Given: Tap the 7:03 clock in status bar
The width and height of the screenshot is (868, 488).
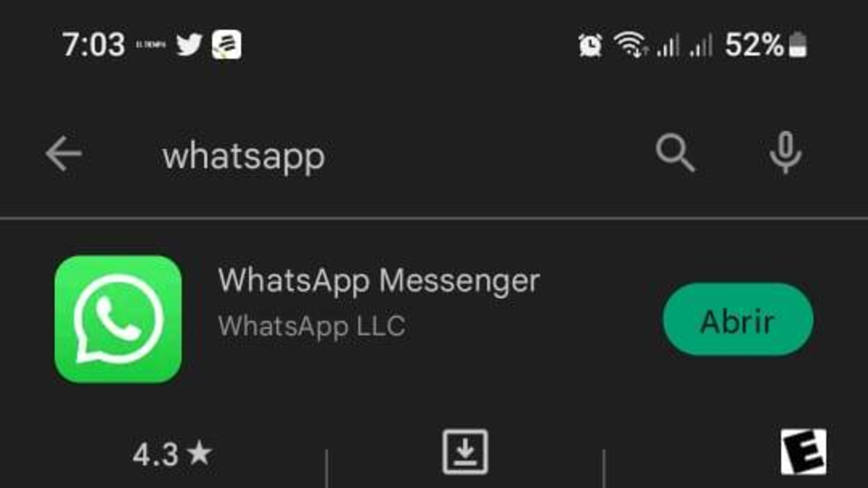Looking at the screenshot, I should point(93,46).
